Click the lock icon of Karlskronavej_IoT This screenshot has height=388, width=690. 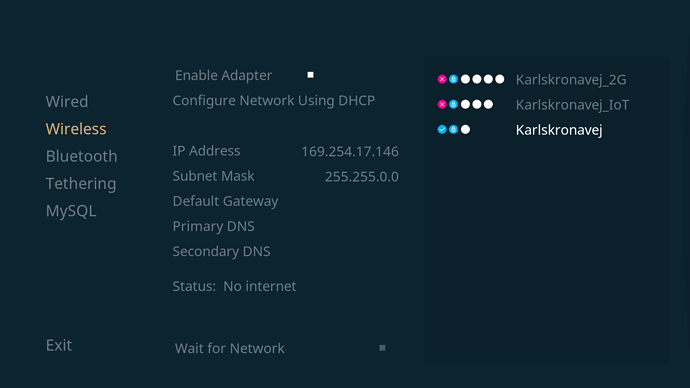click(x=453, y=104)
